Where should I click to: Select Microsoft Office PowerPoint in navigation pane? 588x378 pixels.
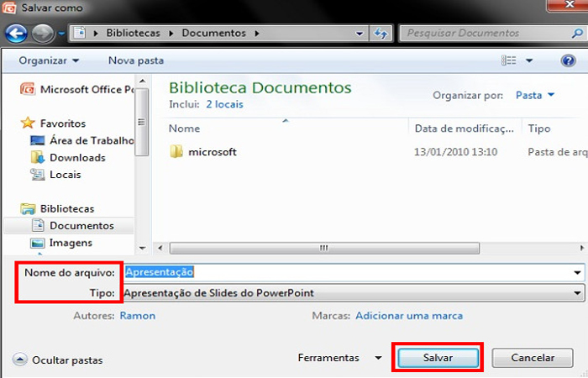click(x=77, y=89)
